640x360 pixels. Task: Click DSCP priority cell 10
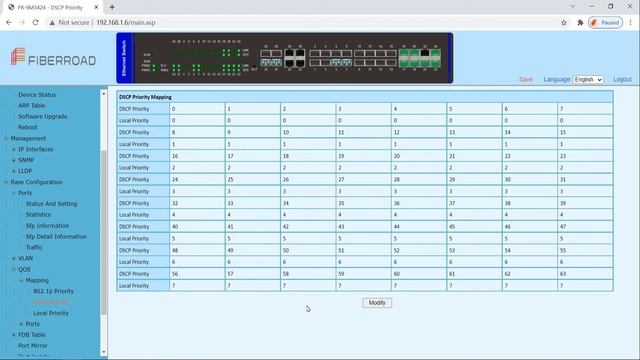pos(308,132)
